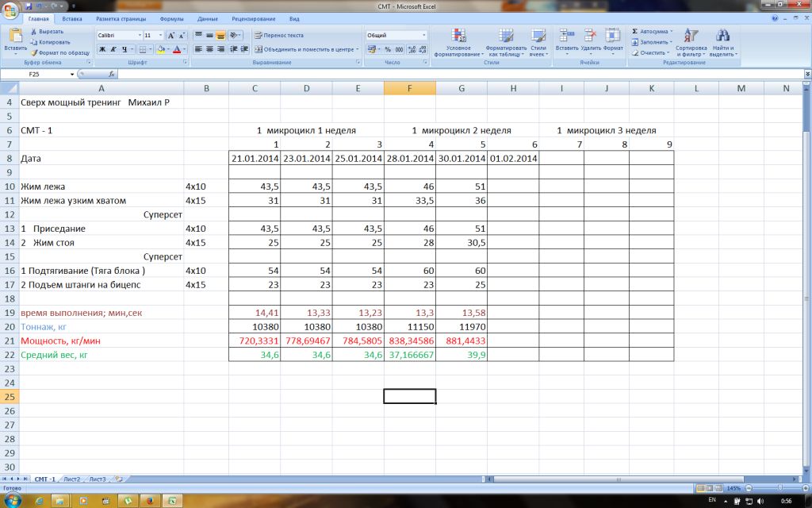Toggle Wrap Text (Перенос текста)
812x508 pixels.
pos(279,35)
